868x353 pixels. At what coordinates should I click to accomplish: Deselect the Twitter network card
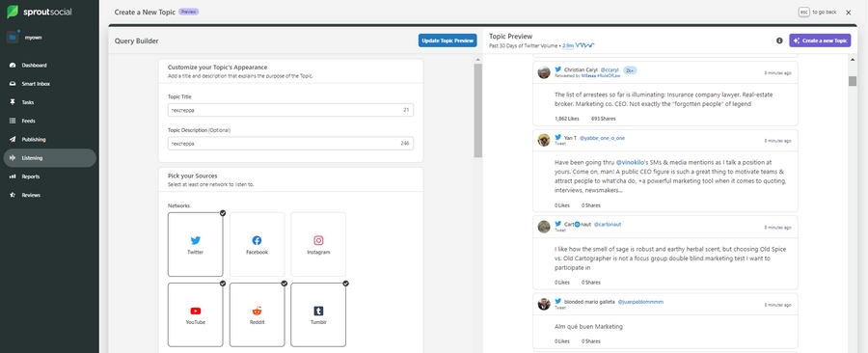click(196, 245)
